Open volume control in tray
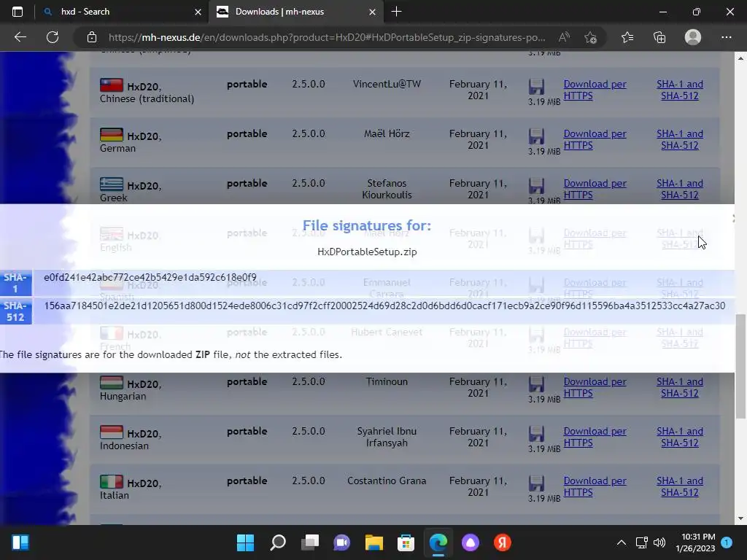 (659, 542)
